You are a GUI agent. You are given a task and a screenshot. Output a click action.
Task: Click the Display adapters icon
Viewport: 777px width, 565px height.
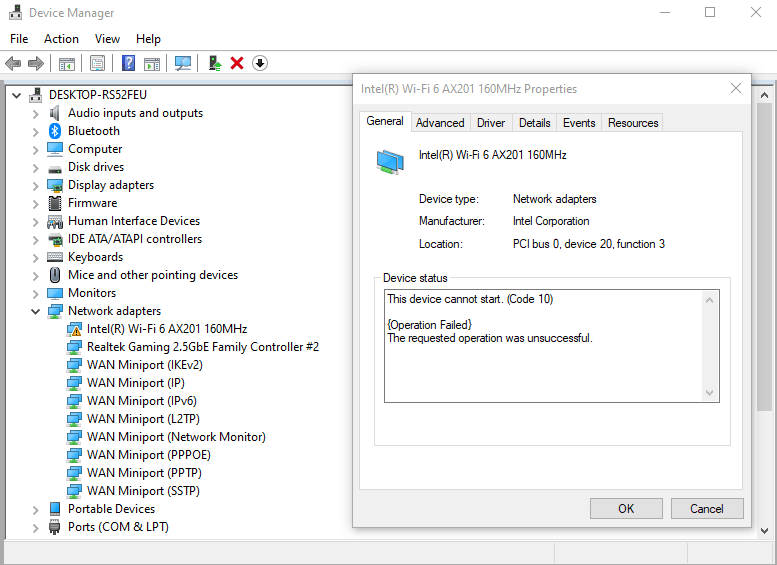pos(55,185)
